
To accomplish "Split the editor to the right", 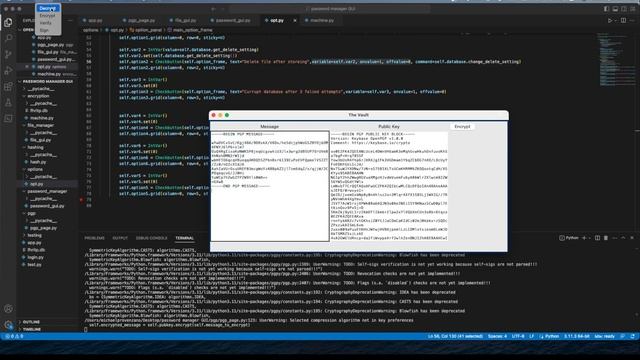I will coord(623,20).
